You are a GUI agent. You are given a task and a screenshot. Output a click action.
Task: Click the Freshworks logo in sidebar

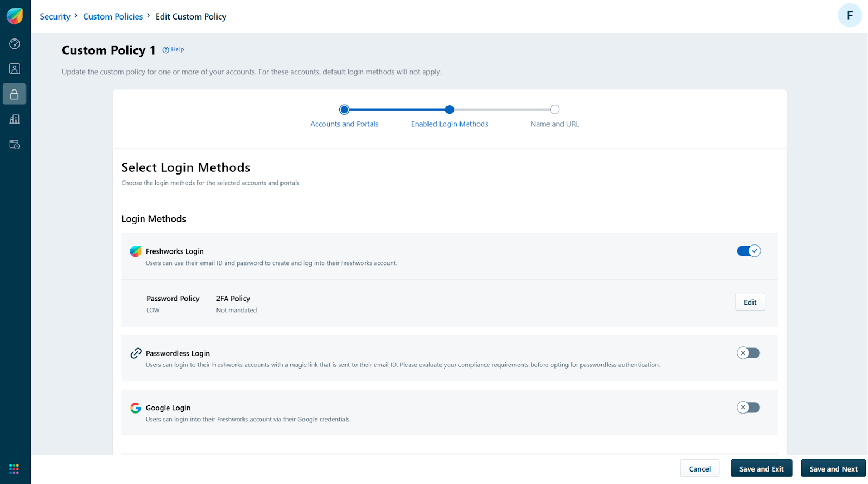coord(15,16)
